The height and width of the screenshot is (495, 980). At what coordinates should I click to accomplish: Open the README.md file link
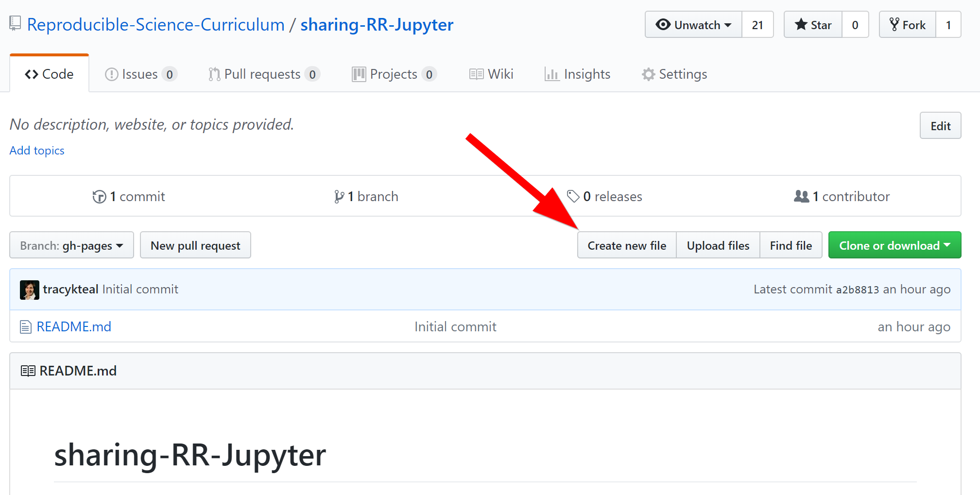click(74, 327)
